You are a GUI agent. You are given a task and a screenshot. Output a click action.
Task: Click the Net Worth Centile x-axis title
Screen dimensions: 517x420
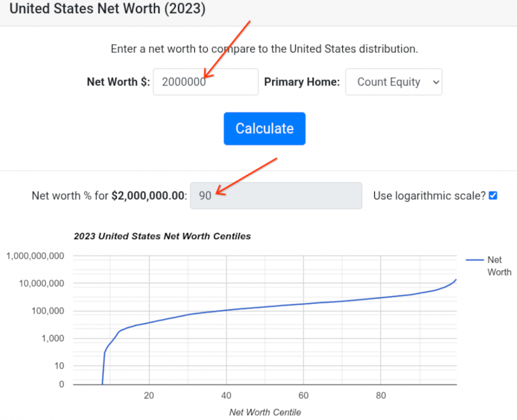pos(265,412)
